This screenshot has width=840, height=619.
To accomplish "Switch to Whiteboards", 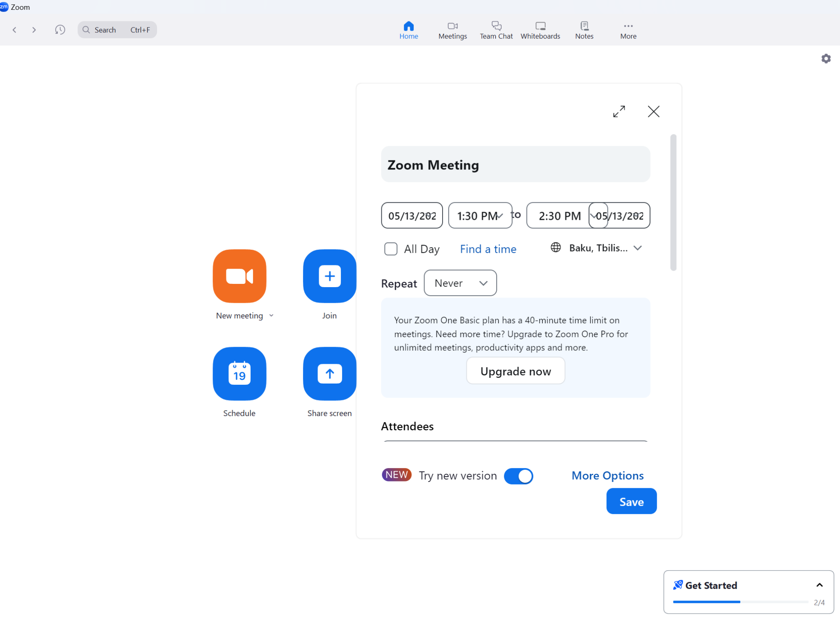I will coord(540,30).
